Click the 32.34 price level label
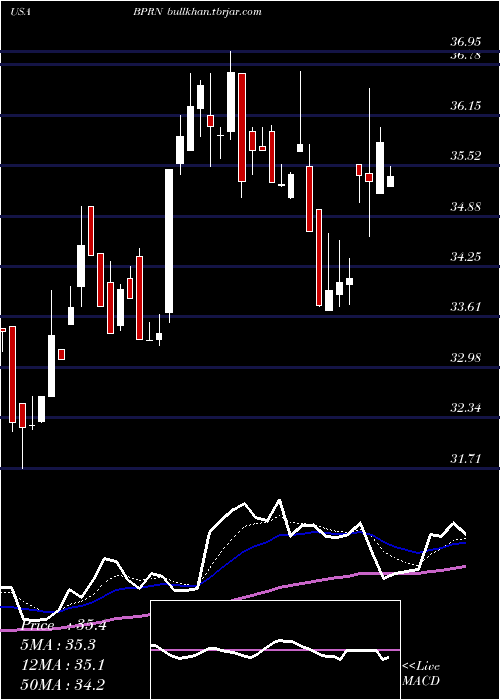The height and width of the screenshot is (700, 500). (x=466, y=408)
